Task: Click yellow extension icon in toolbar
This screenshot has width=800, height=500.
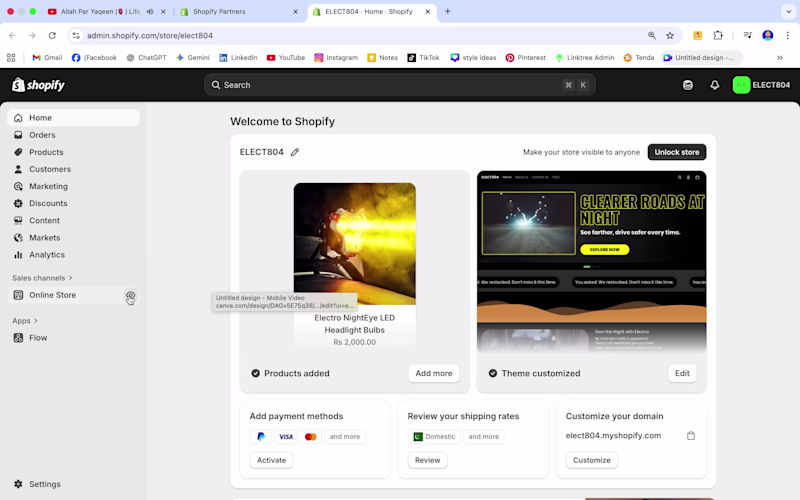Action: (697, 35)
